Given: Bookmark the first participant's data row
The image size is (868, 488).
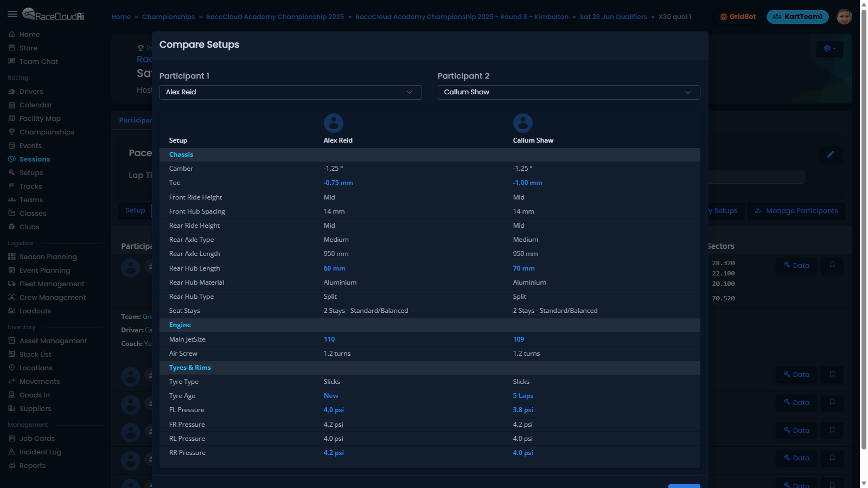Looking at the screenshot, I should click(832, 265).
